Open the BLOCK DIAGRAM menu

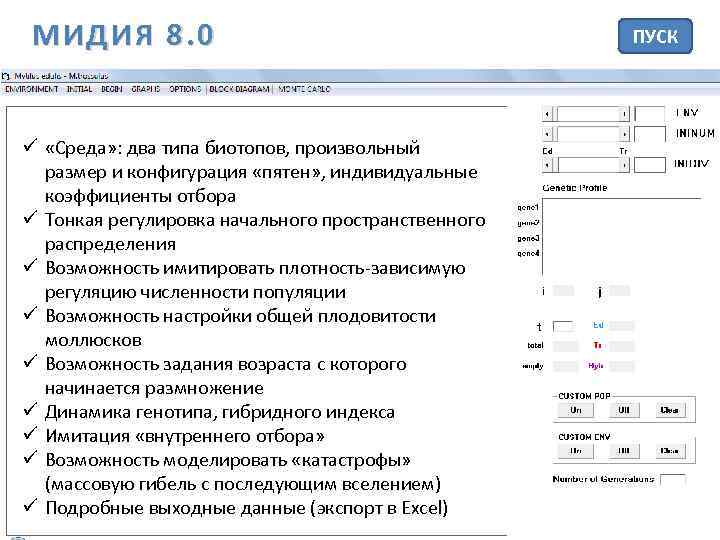click(239, 89)
